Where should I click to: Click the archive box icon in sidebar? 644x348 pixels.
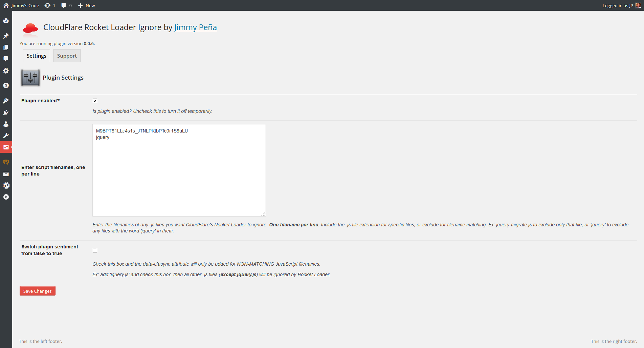6,174
